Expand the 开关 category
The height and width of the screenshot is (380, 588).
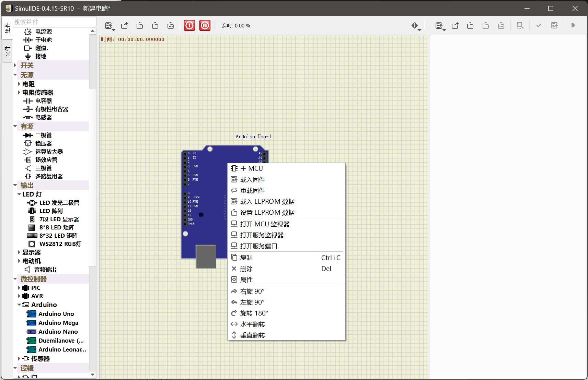point(15,65)
